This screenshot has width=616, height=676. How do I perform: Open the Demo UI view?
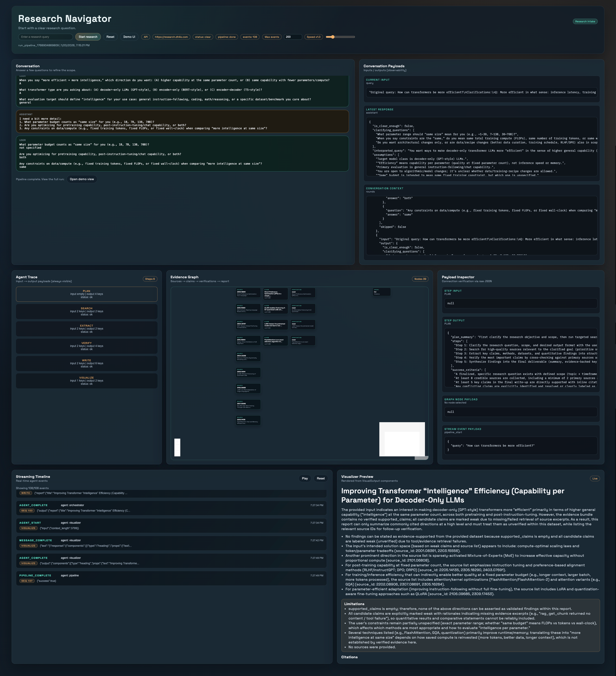[x=129, y=37]
